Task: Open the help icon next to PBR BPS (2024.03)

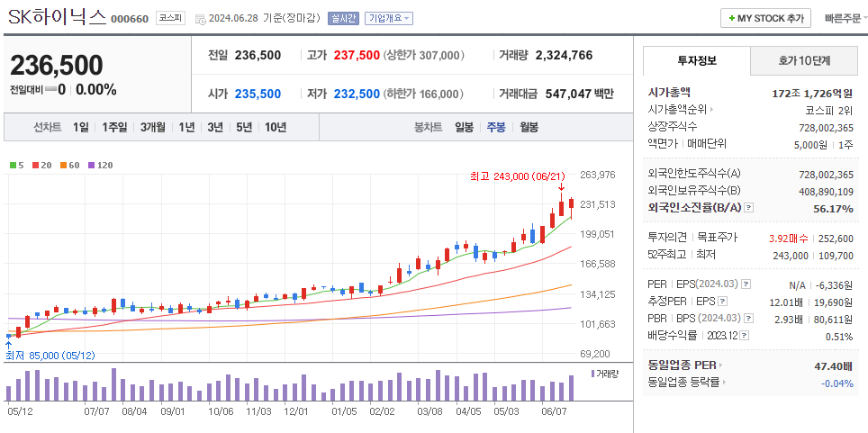Action: (749, 319)
